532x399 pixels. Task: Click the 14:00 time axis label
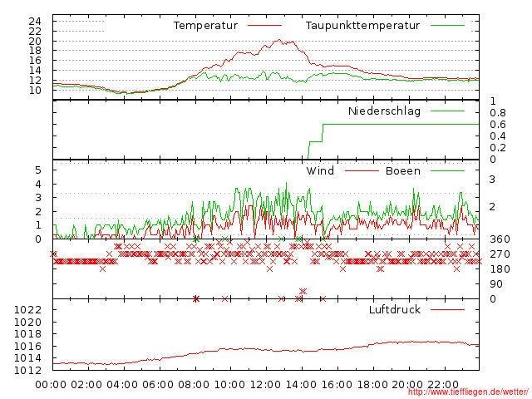pyautogui.click(x=301, y=385)
